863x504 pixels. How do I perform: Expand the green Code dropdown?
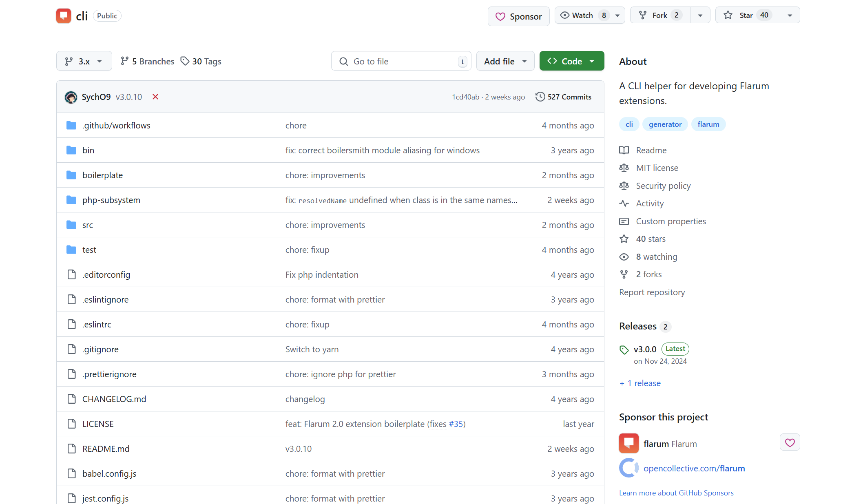(571, 61)
